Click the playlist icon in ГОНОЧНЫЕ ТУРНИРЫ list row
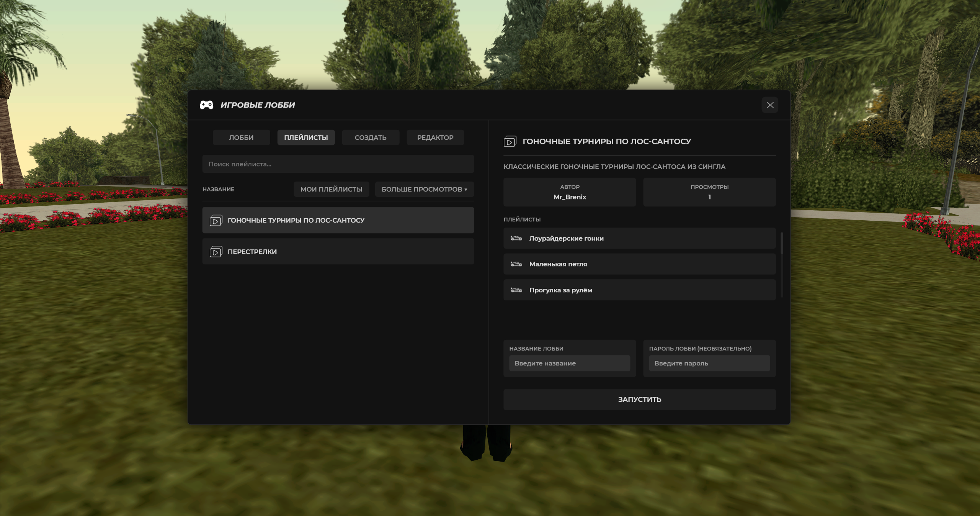Image resolution: width=980 pixels, height=516 pixels. tap(216, 220)
